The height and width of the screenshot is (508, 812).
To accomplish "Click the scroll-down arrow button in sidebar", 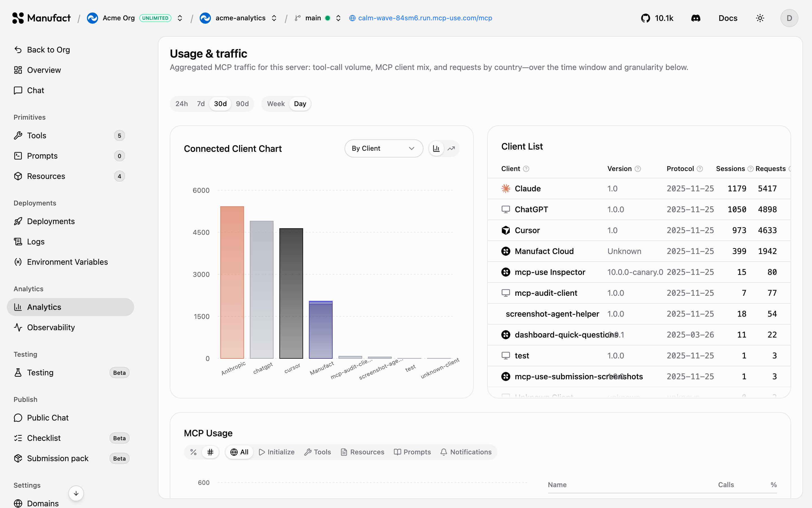I will point(76,493).
